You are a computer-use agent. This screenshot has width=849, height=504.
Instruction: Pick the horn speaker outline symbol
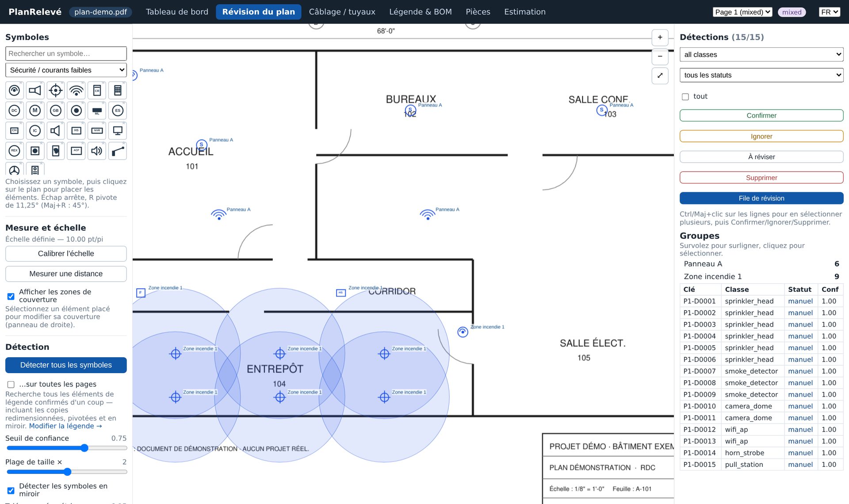point(56,131)
